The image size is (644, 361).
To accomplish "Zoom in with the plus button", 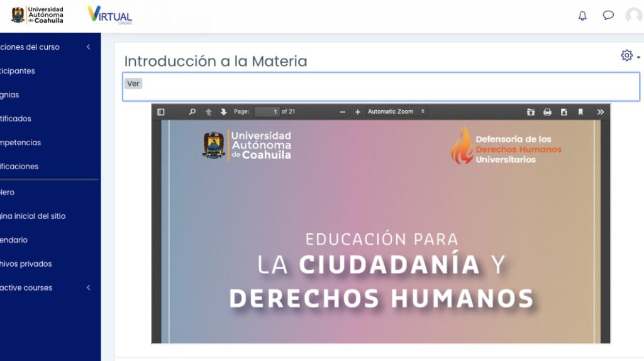I will (358, 112).
